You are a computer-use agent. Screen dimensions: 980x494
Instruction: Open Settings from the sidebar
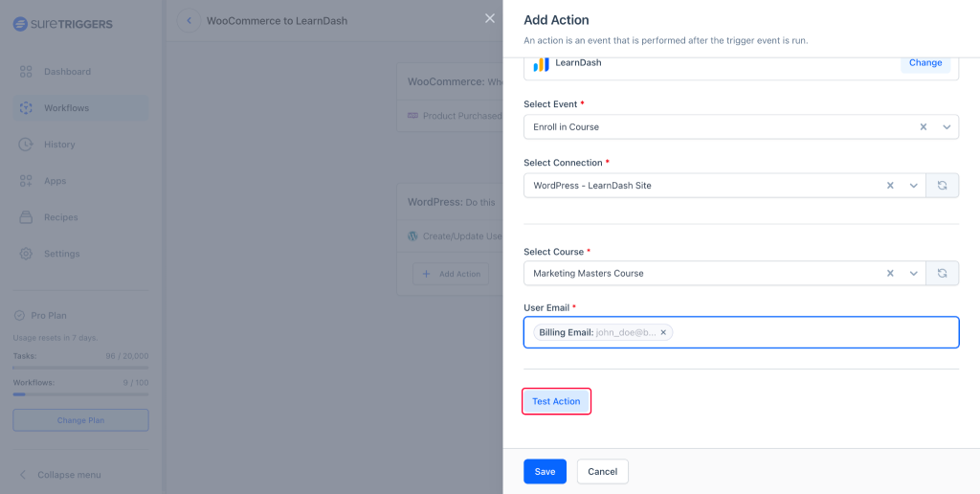click(x=80, y=254)
